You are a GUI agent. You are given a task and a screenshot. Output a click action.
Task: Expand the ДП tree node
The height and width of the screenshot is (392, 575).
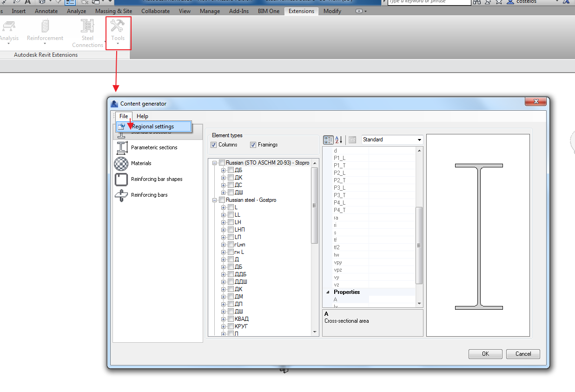point(223,304)
